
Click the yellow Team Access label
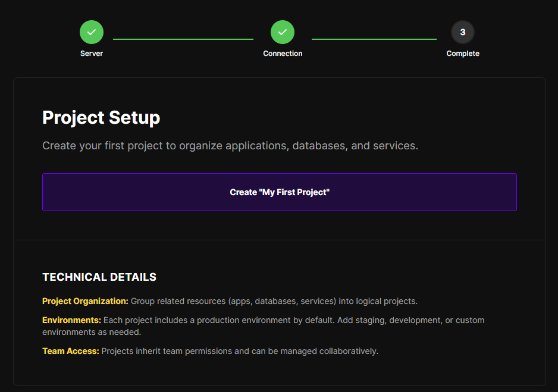click(x=70, y=352)
